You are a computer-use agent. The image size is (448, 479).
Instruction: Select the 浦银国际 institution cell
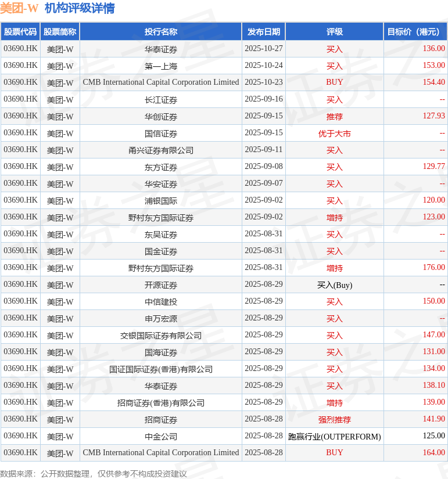[161, 200]
